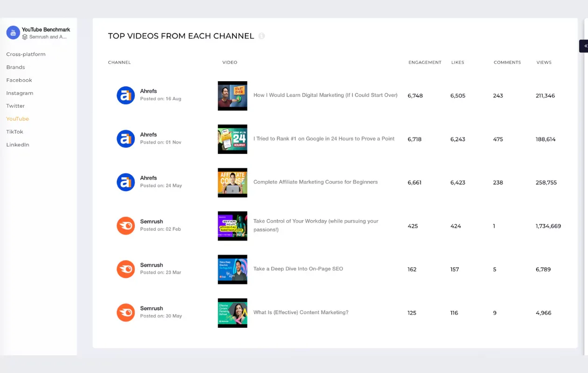The height and width of the screenshot is (373, 588).
Task: Click engagement value 6,661
Action: [414, 182]
